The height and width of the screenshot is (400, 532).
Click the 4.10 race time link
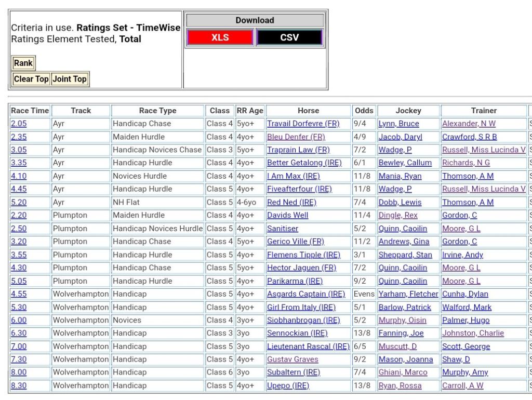(x=19, y=176)
